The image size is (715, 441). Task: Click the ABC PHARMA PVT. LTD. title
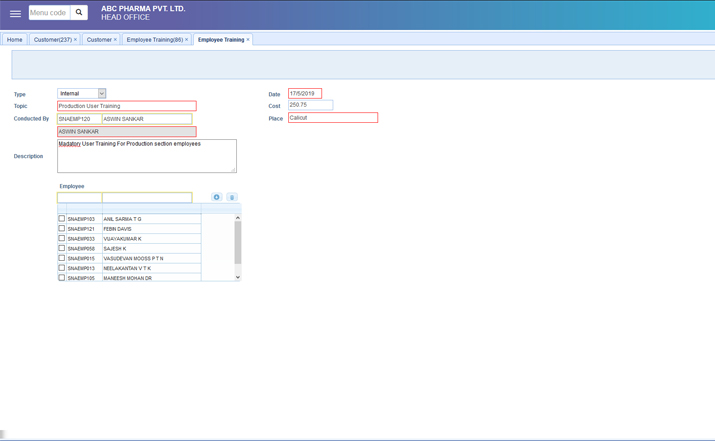pos(143,9)
